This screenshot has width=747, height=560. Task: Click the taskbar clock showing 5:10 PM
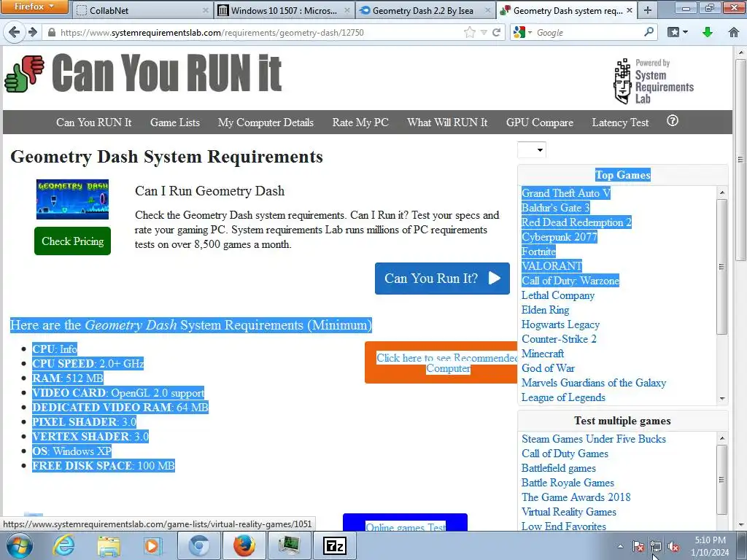coord(710,546)
